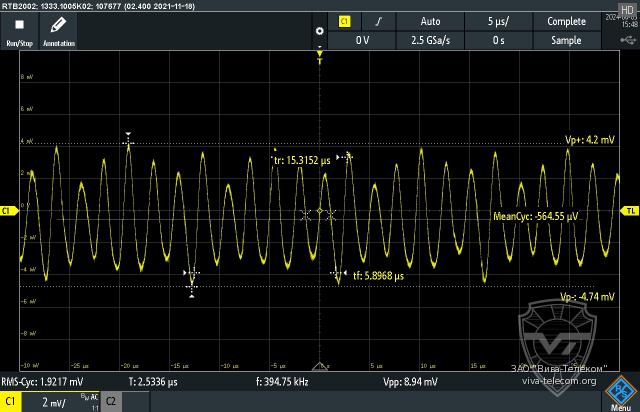640x412 pixels.
Task: Open the Annotation pencil tool
Action: coord(58,30)
